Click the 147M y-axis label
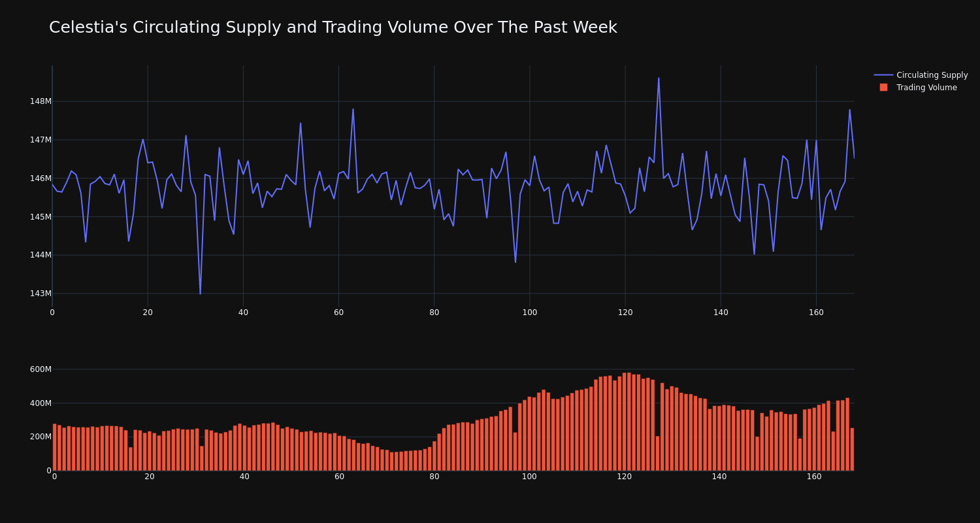 [41, 140]
